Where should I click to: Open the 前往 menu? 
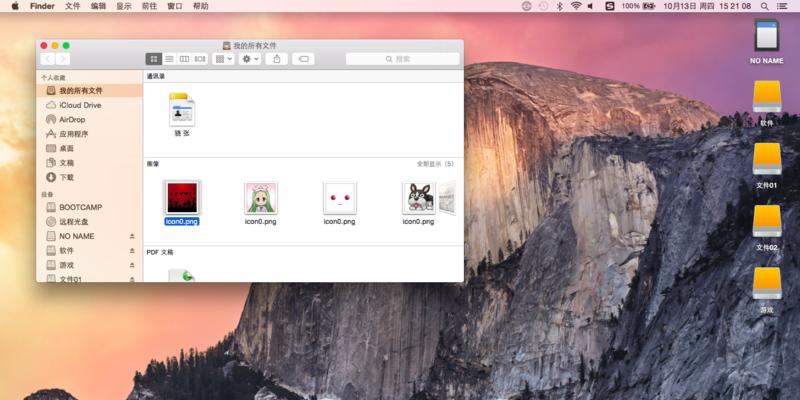click(149, 6)
